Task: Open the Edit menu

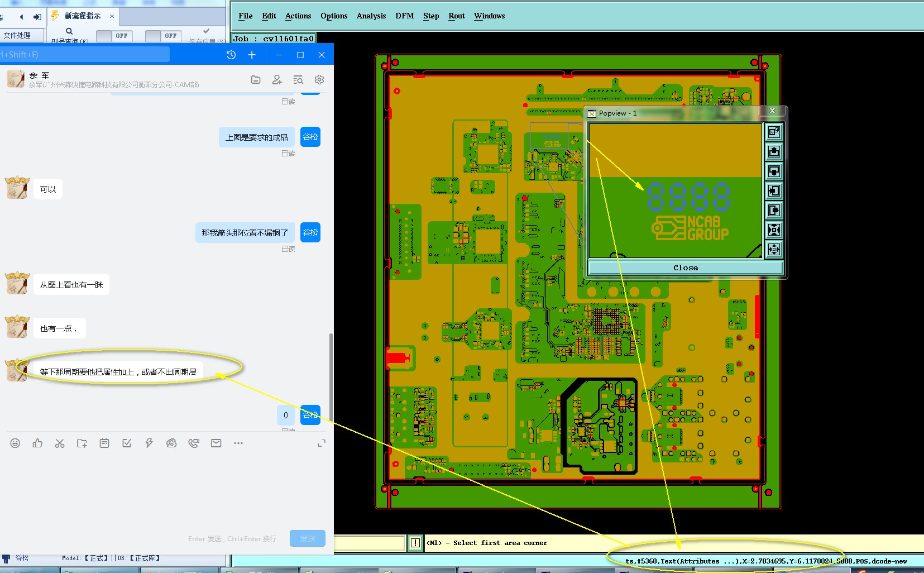Action: tap(269, 16)
